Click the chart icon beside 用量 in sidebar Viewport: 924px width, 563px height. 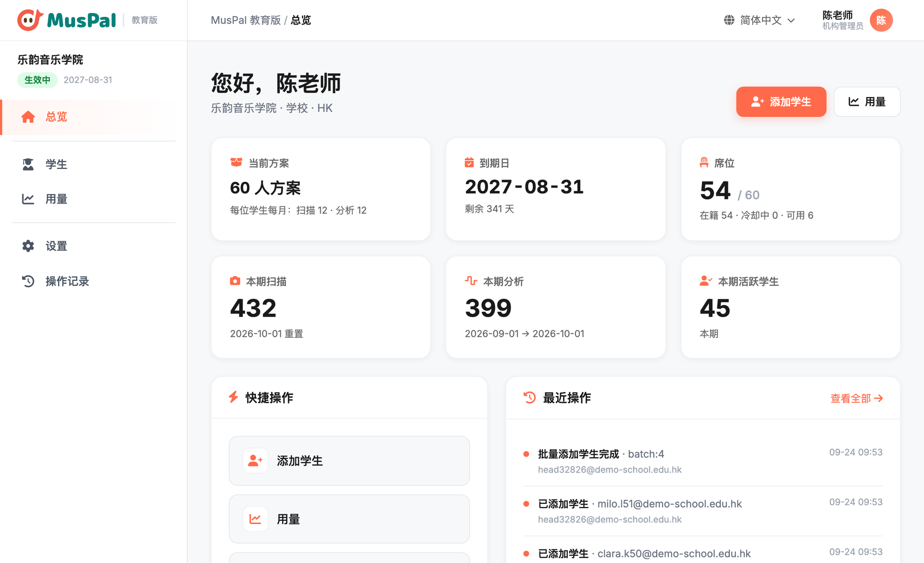click(28, 199)
